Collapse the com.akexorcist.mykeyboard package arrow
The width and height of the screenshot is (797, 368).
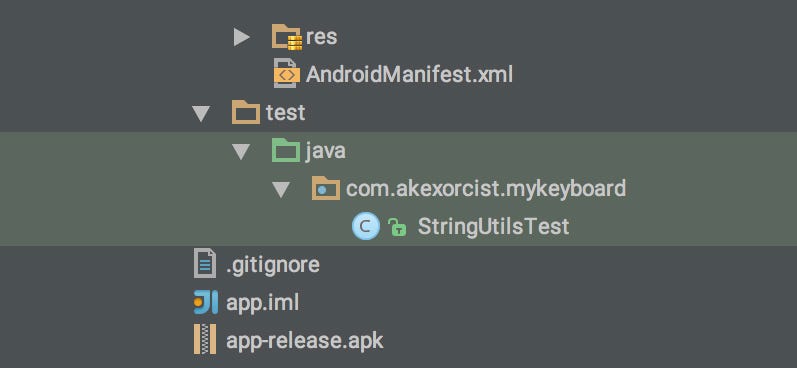(x=281, y=190)
